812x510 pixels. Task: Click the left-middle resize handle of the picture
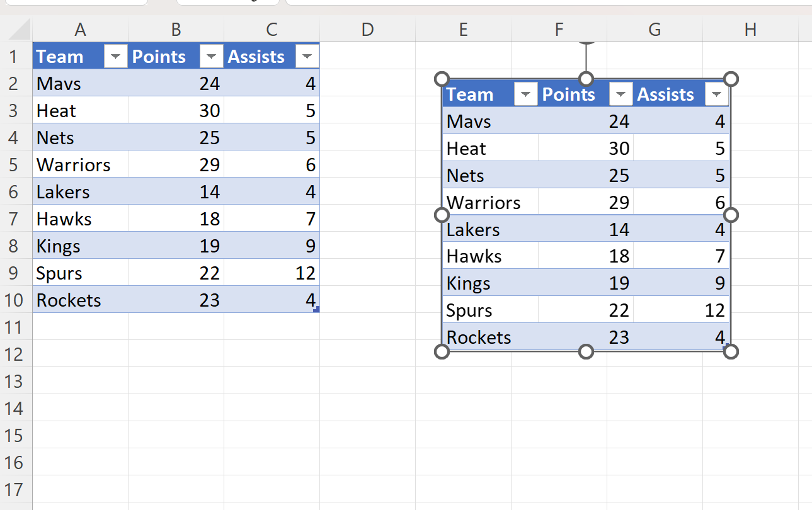click(442, 215)
